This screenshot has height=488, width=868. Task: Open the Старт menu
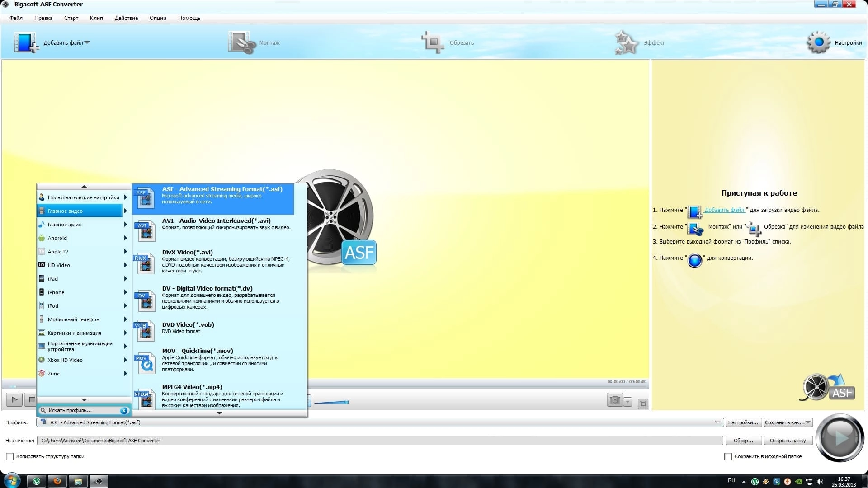point(71,18)
